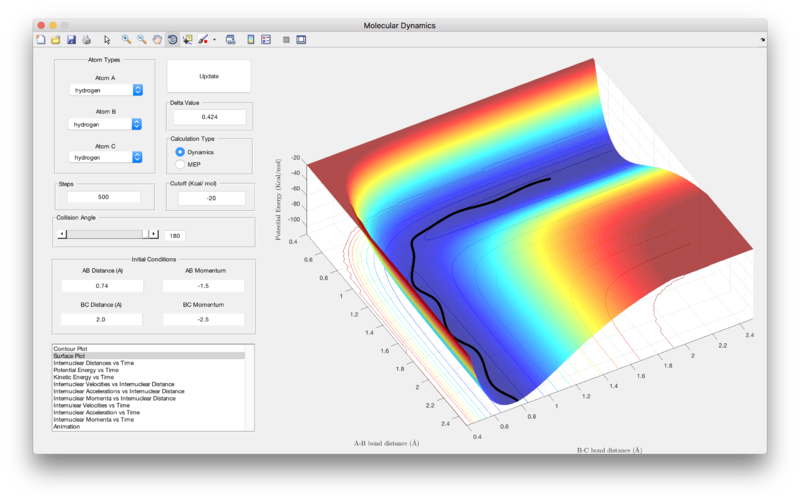This screenshot has height=501, width=800.
Task: Select the Edit Plot arrow tool
Action: click(x=107, y=39)
